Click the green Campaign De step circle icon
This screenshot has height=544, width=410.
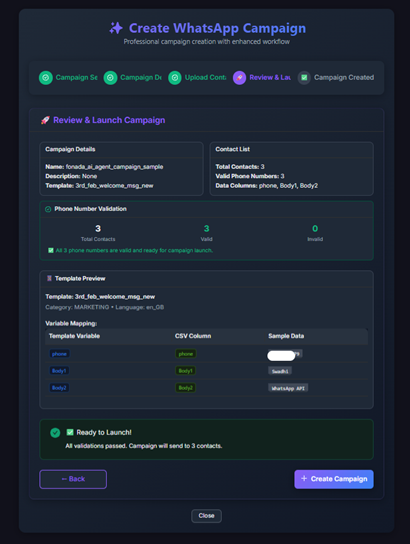110,78
